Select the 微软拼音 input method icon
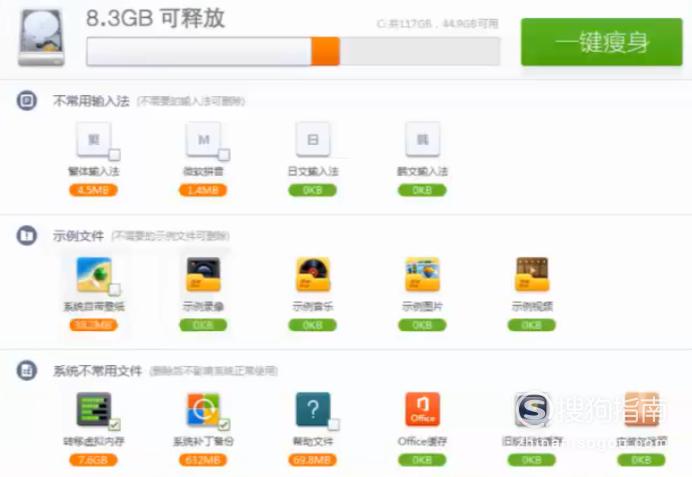Screen dimensions: 692x477 point(203,140)
